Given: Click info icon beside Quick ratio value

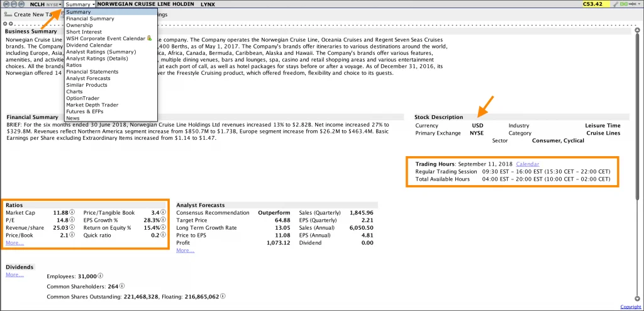Looking at the screenshot, I should (164, 235).
